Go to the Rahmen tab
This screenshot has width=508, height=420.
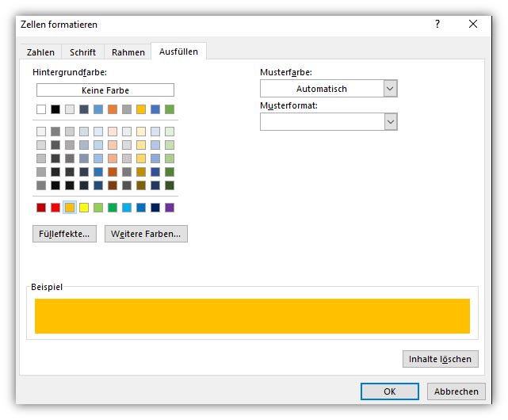point(128,52)
